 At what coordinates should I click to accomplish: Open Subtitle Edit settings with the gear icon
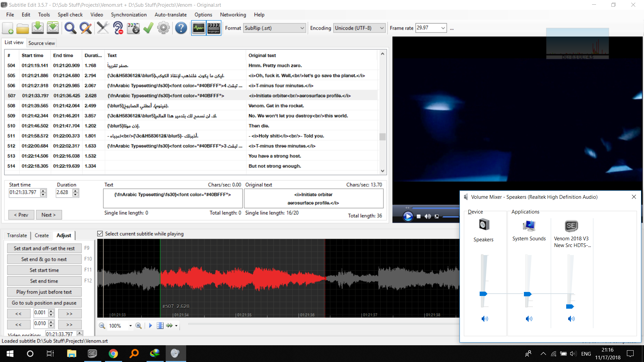tap(163, 28)
